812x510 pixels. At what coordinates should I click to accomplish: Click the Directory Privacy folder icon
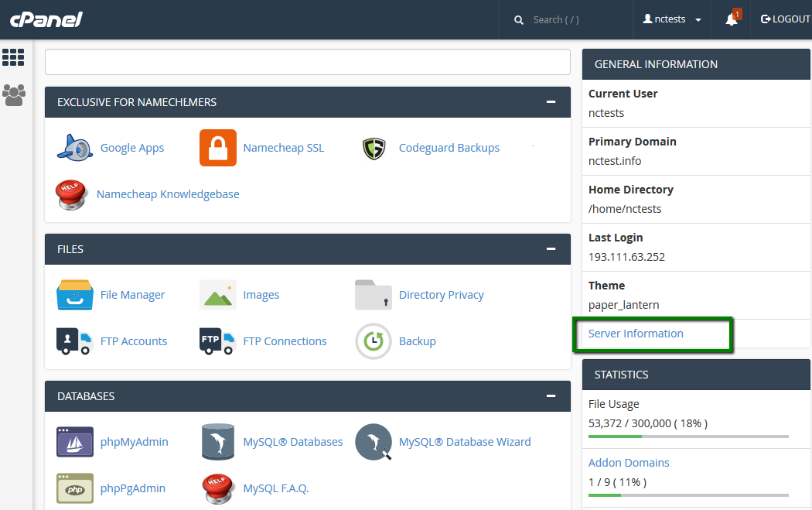pyautogui.click(x=374, y=295)
